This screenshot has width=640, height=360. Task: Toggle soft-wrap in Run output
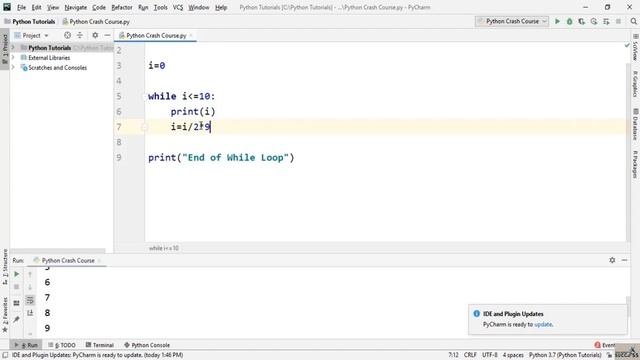[30, 300]
